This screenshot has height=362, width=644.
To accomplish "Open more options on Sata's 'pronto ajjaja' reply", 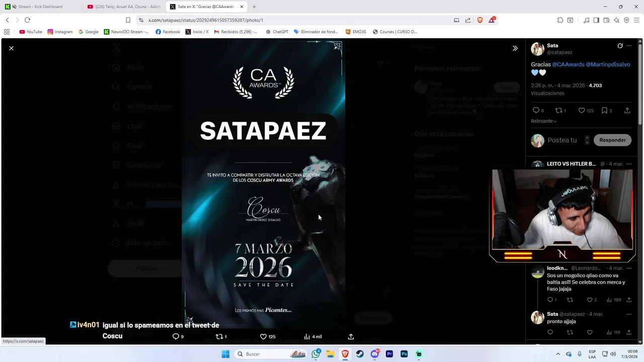I will click(x=629, y=314).
